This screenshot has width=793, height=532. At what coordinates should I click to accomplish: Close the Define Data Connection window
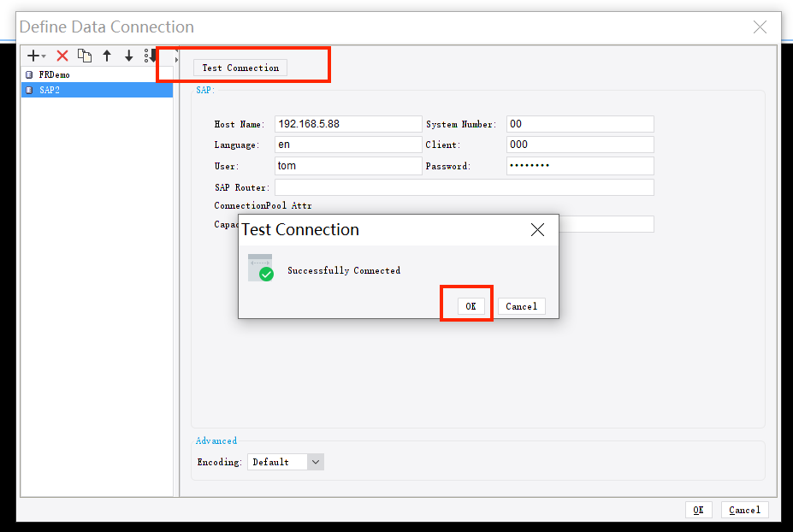tap(760, 27)
